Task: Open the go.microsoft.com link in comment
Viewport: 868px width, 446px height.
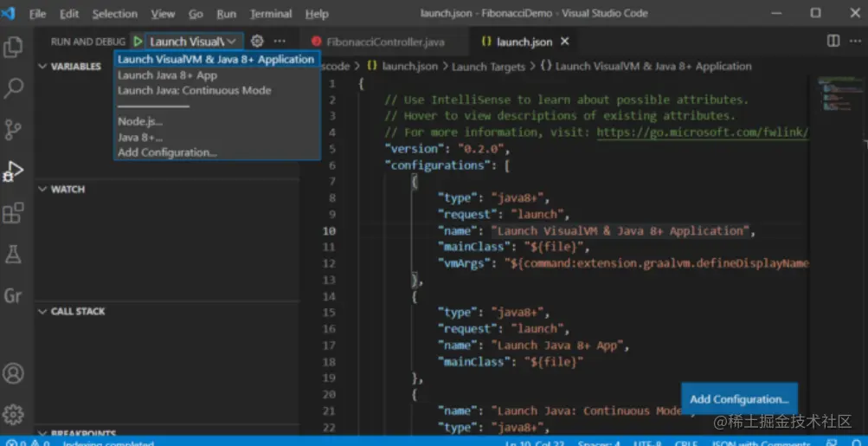Action: click(703, 133)
